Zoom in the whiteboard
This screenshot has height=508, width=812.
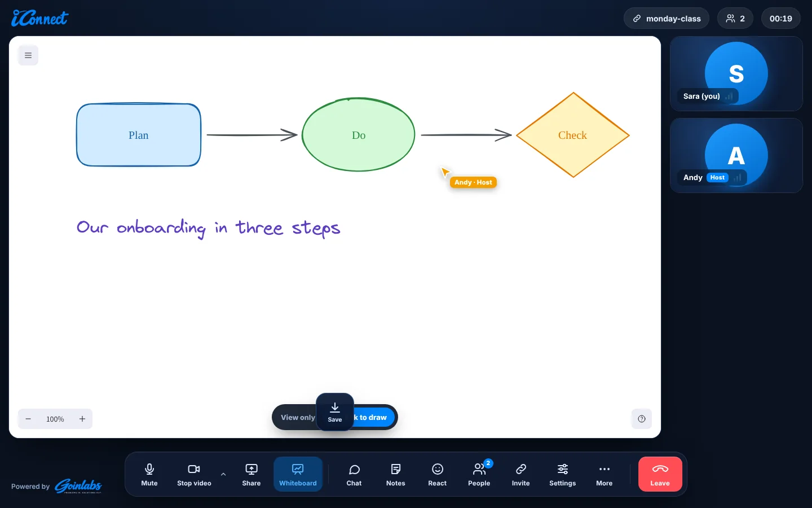click(x=82, y=419)
